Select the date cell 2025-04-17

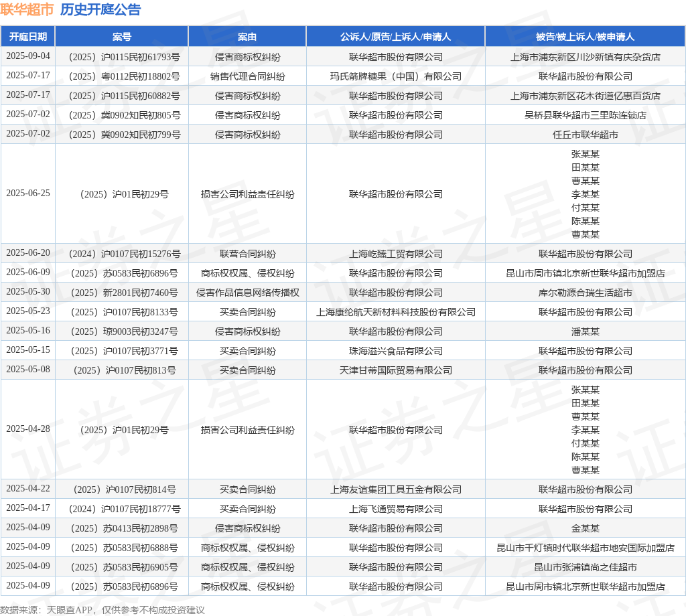pyautogui.click(x=28, y=508)
